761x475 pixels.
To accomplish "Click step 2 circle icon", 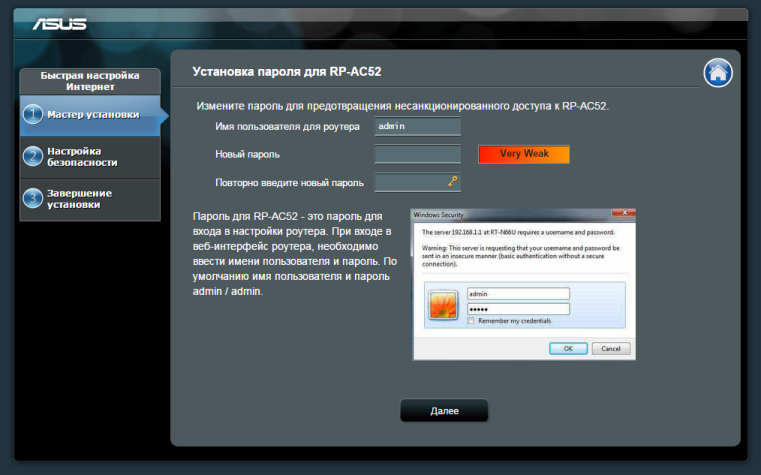I will click(33, 157).
